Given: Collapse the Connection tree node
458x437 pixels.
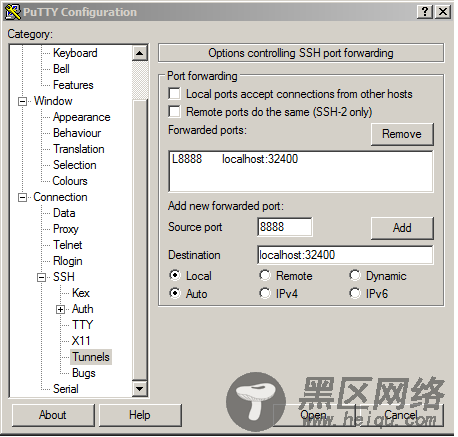Looking at the screenshot, I should click(x=22, y=197).
